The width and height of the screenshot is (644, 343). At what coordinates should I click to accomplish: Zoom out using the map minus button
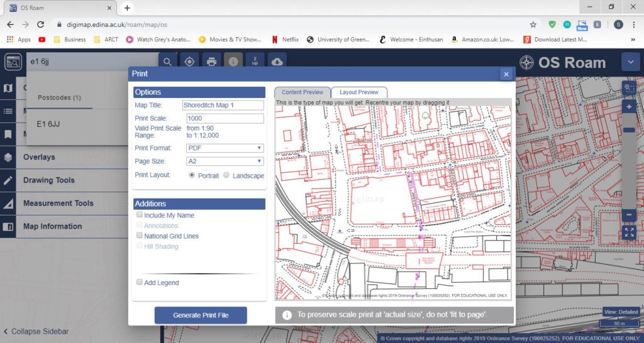pos(629,215)
